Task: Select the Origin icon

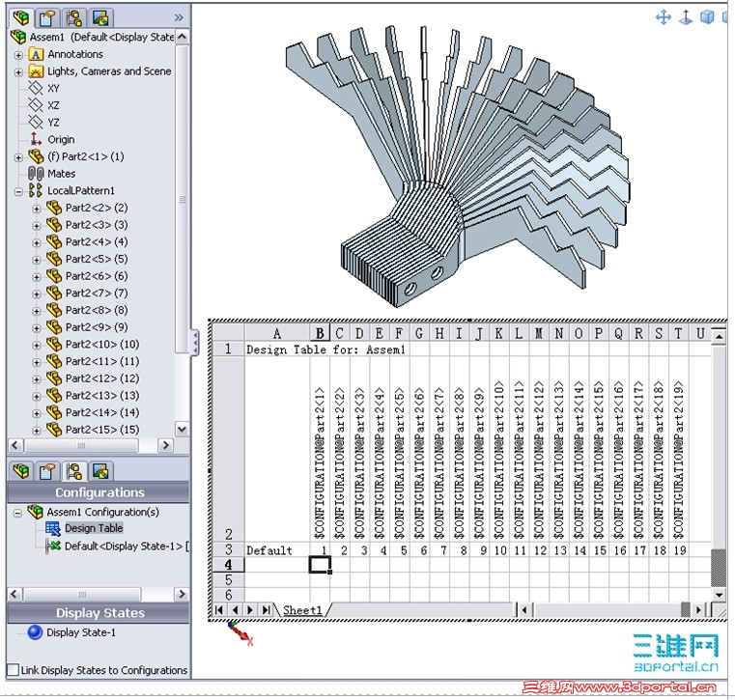Action: [x=36, y=139]
